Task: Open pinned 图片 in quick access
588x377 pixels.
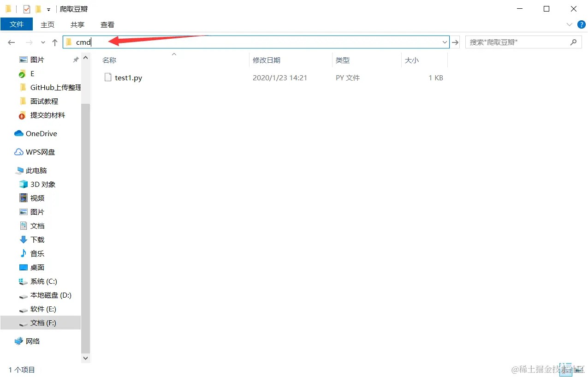Action: coord(37,60)
